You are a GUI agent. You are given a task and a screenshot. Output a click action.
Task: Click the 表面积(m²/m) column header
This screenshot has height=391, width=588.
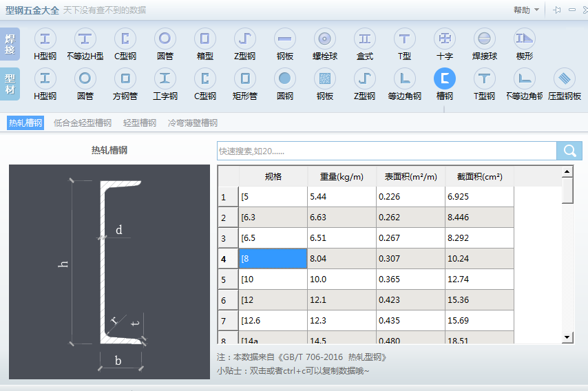[x=410, y=176]
